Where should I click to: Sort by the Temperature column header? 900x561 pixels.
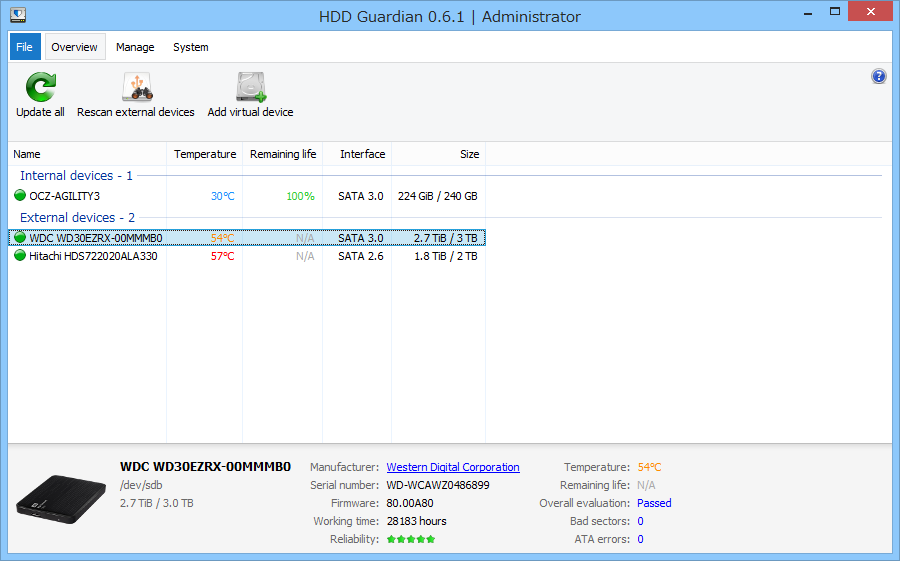click(x=205, y=154)
